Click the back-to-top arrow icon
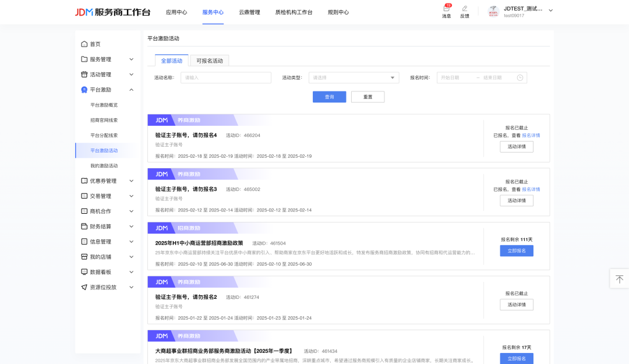Screen dimensions: 629x364 [619, 279]
